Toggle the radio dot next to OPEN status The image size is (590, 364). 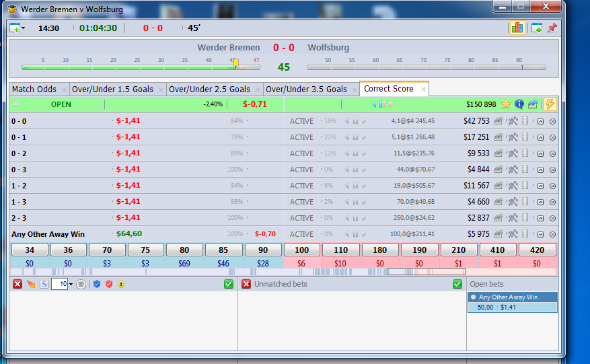point(15,104)
